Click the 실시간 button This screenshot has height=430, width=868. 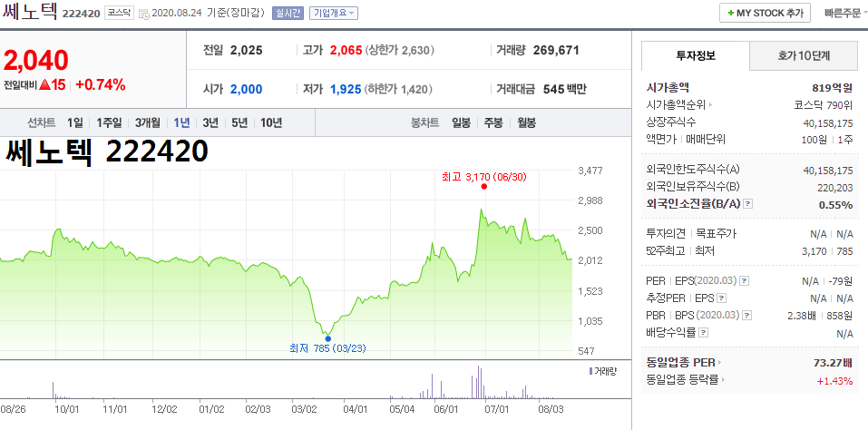tap(288, 13)
